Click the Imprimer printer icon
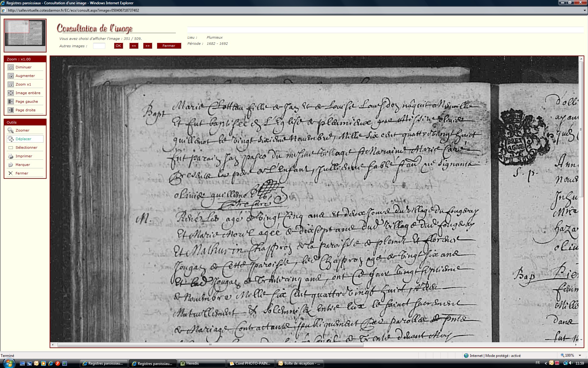This screenshot has width=588, height=368. point(11,156)
